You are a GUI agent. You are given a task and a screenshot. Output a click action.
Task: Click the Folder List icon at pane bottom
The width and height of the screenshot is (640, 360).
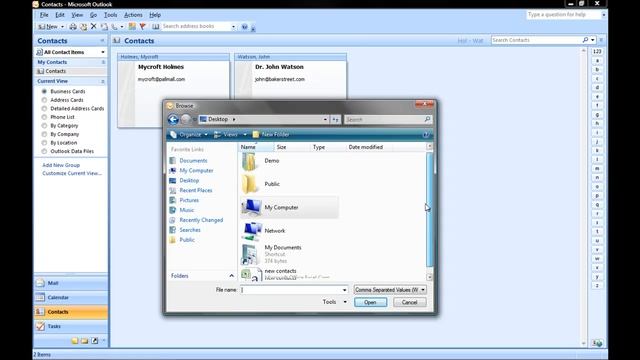pos(84,340)
